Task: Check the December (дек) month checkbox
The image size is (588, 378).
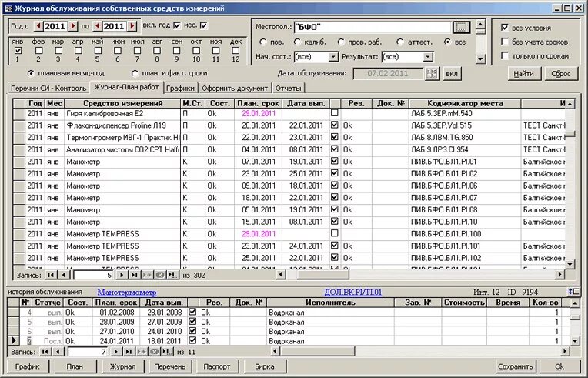Action: 236,50
